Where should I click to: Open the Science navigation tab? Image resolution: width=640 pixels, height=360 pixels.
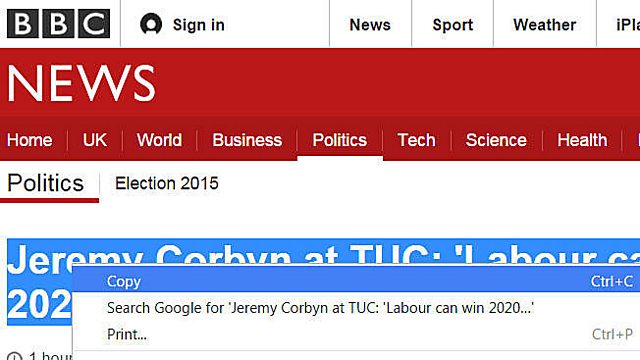pos(496,140)
